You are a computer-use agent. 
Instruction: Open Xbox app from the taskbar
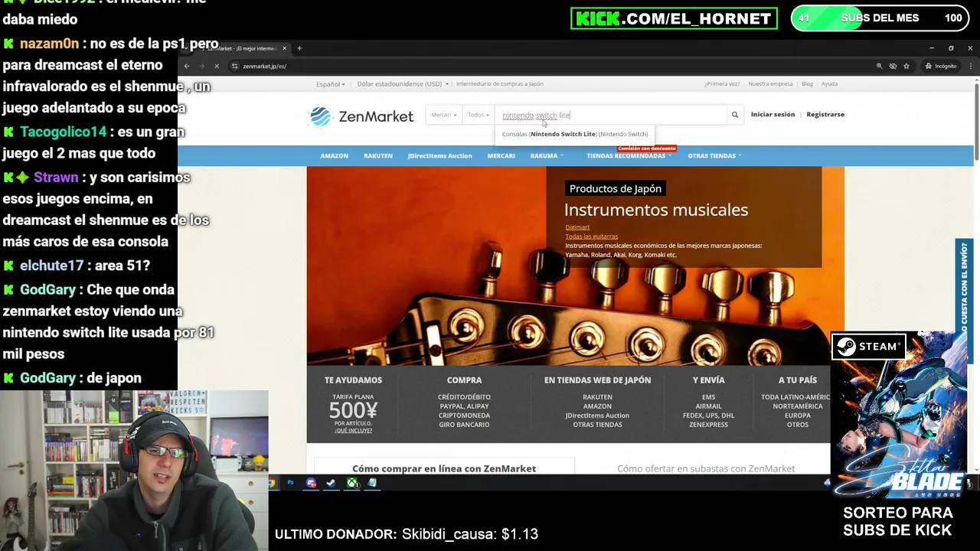[352, 483]
